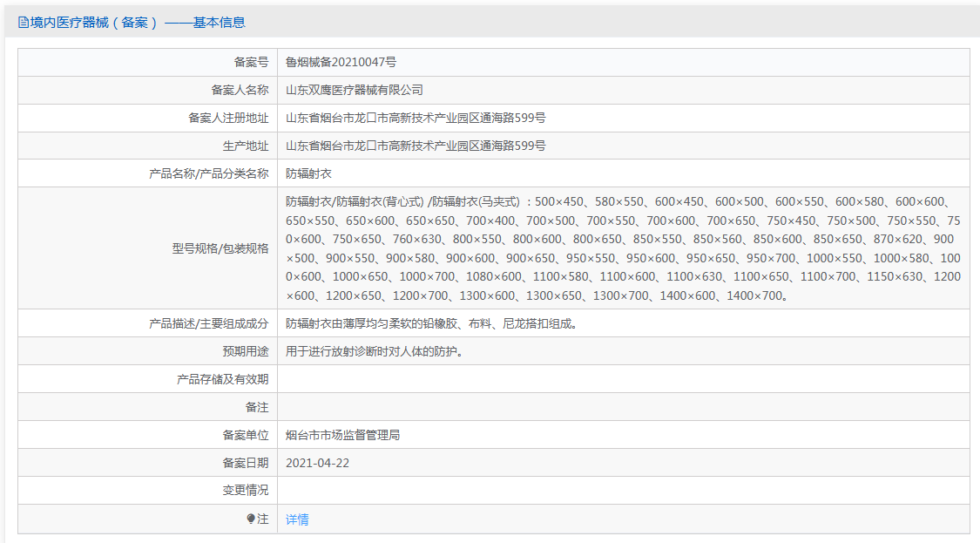Select company name 山东双鹰医疗器械有限公司
The width and height of the screenshot is (980, 543).
pyautogui.click(x=355, y=90)
